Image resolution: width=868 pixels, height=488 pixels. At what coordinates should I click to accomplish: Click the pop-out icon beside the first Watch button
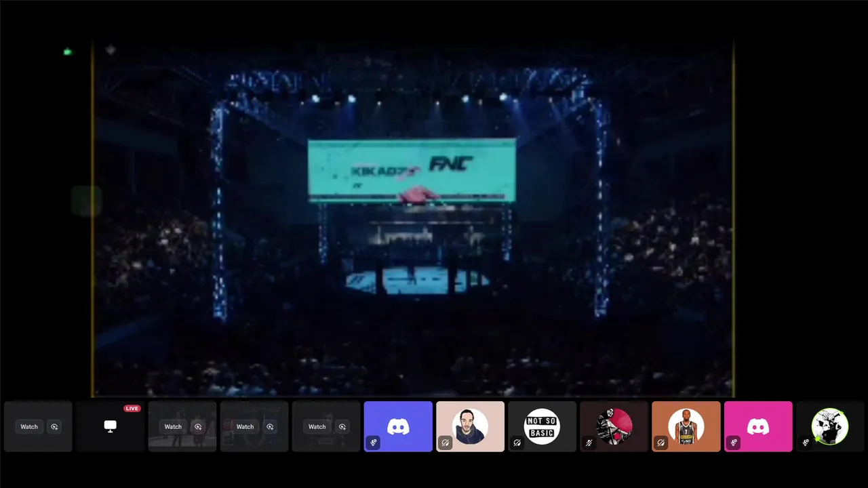54,427
